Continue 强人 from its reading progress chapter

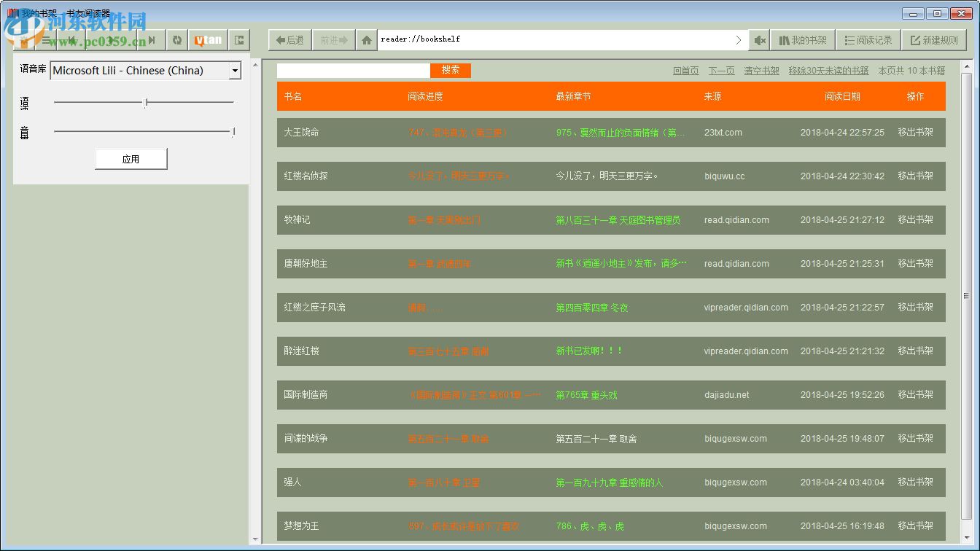coord(443,482)
